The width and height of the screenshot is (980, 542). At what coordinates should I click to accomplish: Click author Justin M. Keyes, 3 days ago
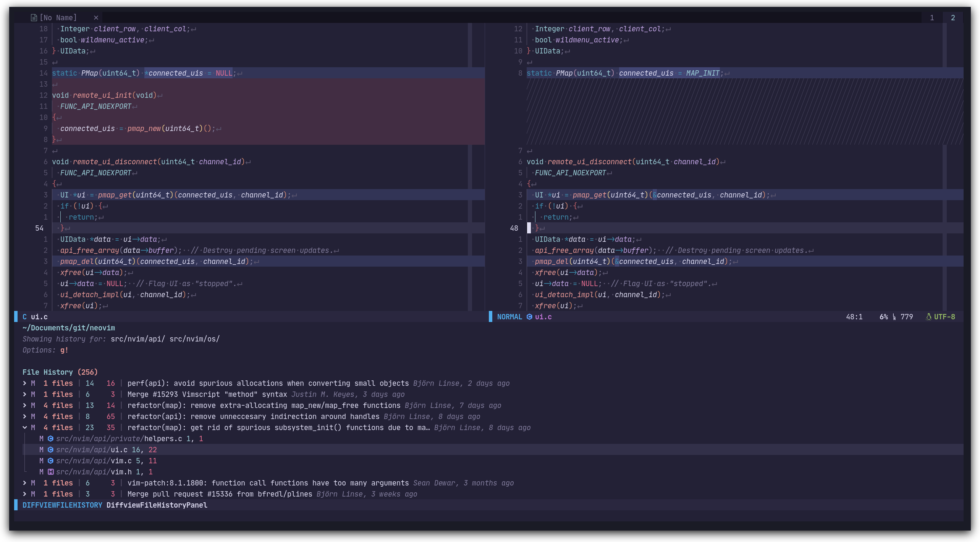click(x=348, y=394)
